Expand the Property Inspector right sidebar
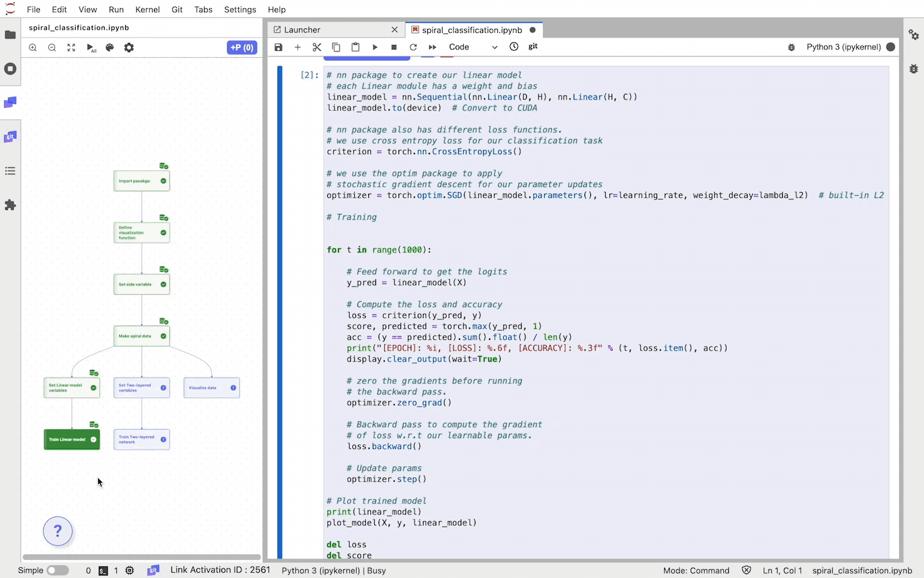924x578 pixels. coord(914,35)
